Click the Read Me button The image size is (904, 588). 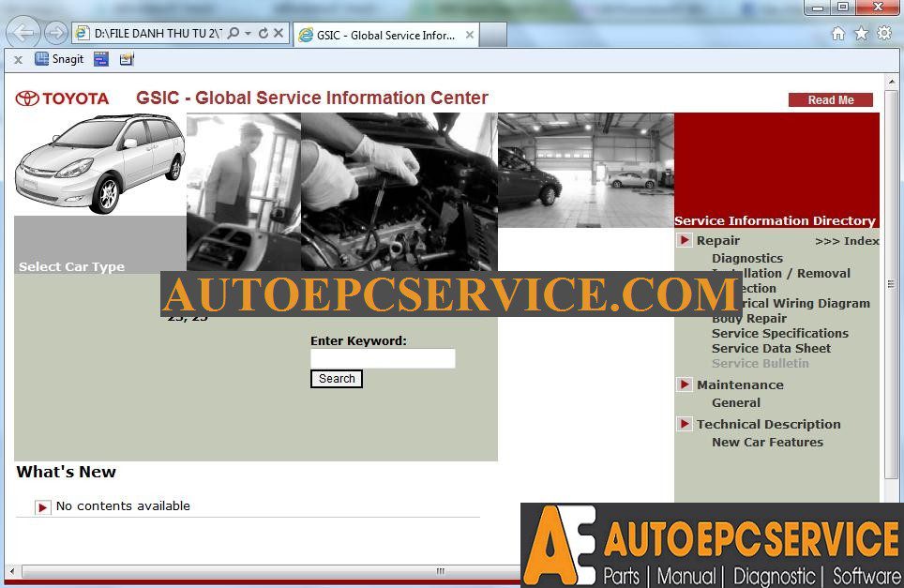[x=830, y=99]
